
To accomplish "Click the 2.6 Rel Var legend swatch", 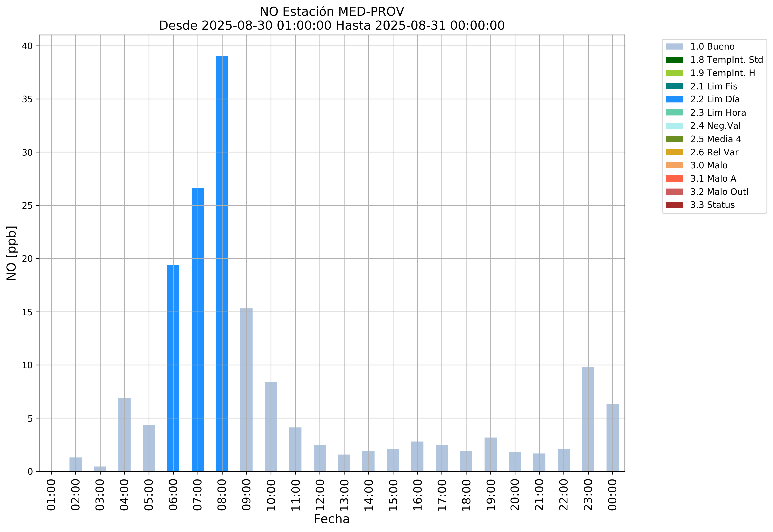I will (674, 152).
